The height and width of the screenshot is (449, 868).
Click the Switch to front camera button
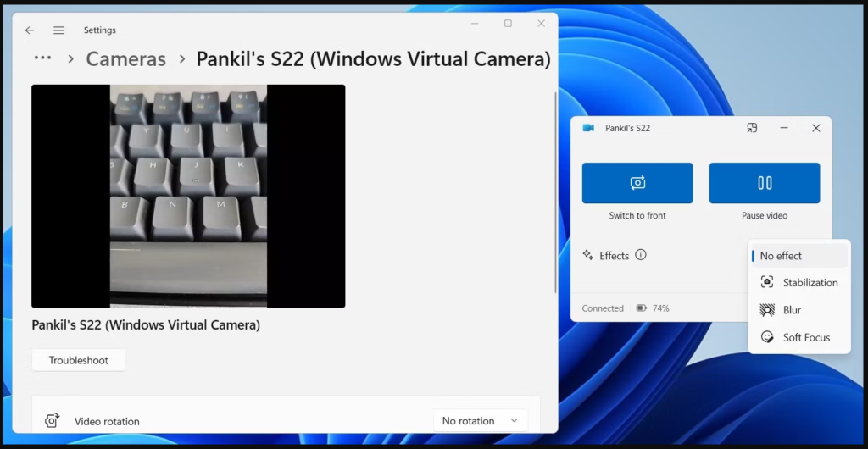(x=637, y=183)
